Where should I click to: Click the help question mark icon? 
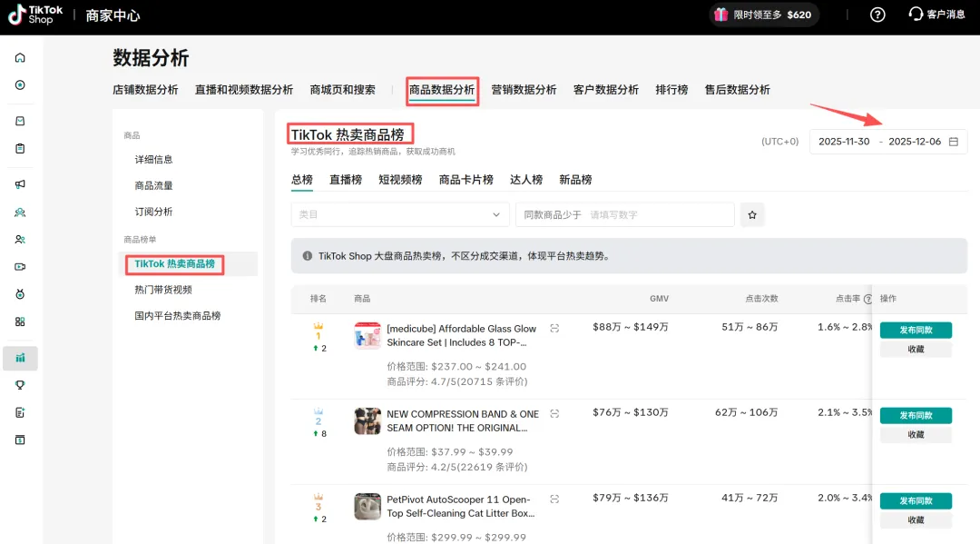[877, 15]
